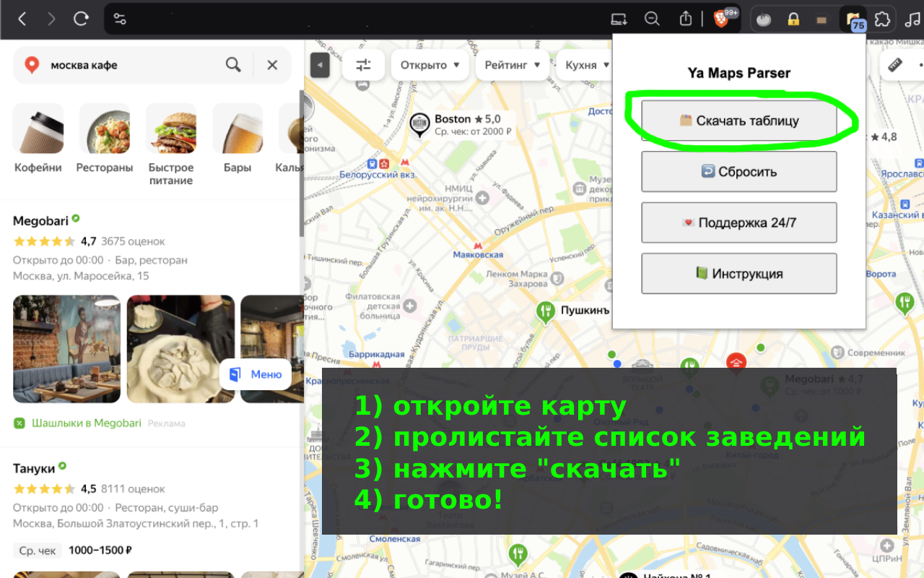The height and width of the screenshot is (578, 924).
Task: Open Поддержка 24/7
Action: pyautogui.click(x=738, y=223)
